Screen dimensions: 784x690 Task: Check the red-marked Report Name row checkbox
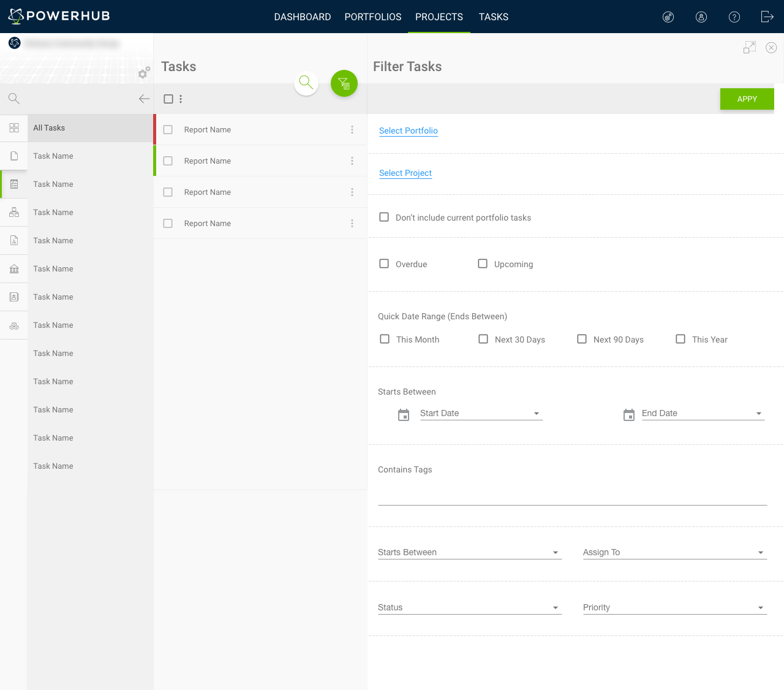168,130
